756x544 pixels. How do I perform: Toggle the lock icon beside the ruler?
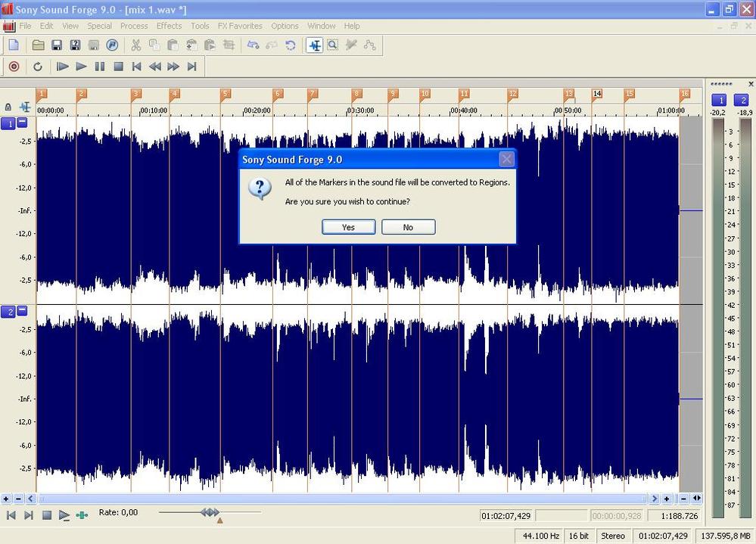(x=8, y=107)
